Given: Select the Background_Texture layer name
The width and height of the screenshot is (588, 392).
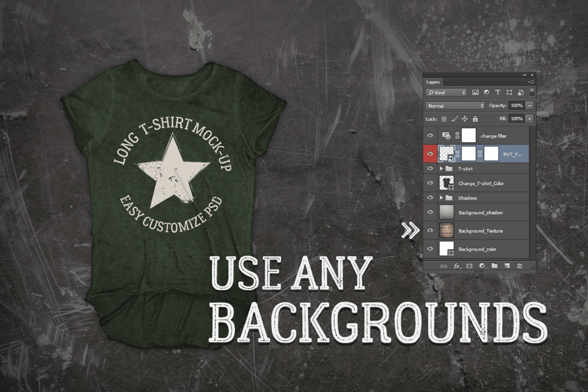Looking at the screenshot, I should 481,231.
